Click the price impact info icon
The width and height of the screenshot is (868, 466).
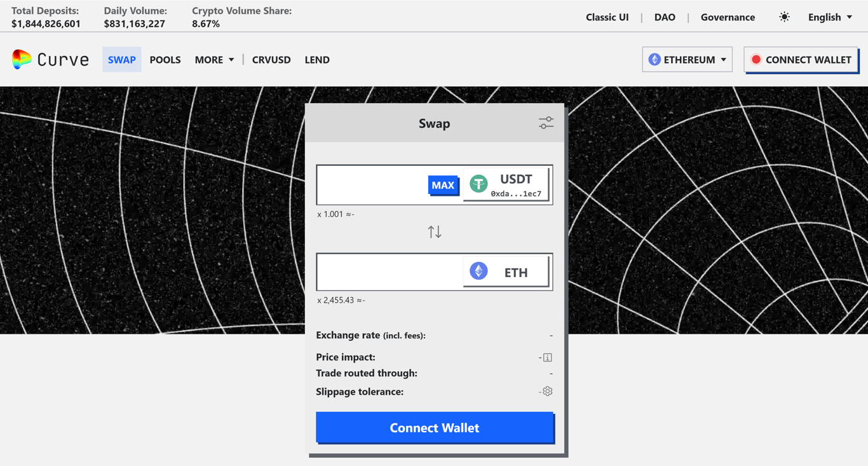click(548, 357)
